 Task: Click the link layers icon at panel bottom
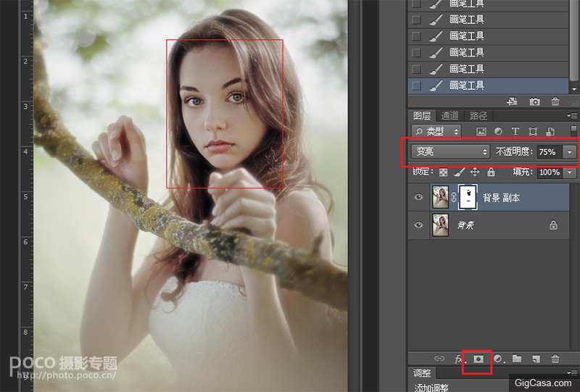439,359
